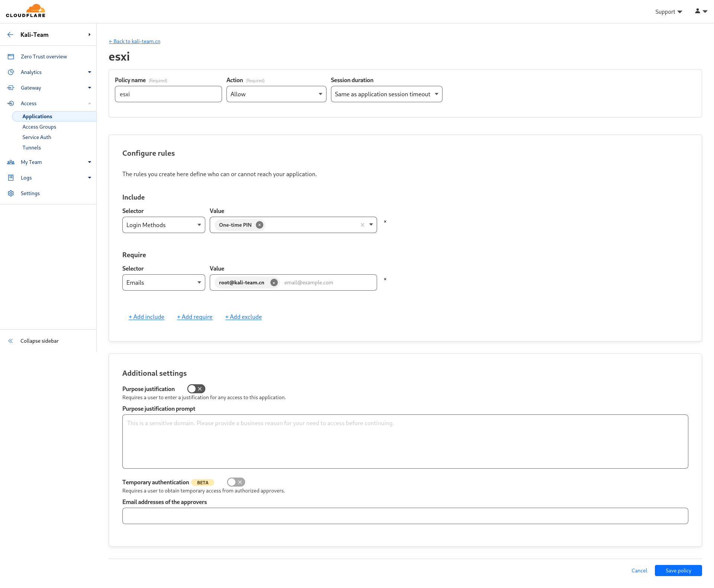Screen dimensions: 714x588
Task: Expand the Logs menu
Action: point(90,178)
